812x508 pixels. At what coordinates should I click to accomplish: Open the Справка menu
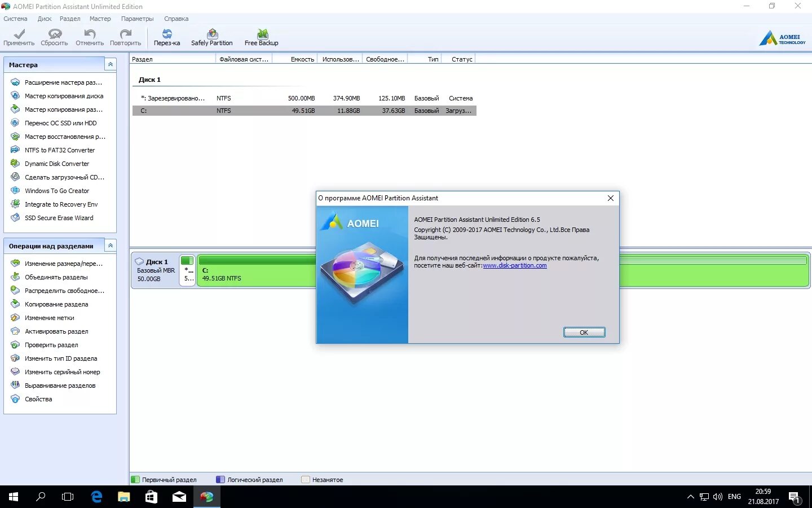[176, 19]
